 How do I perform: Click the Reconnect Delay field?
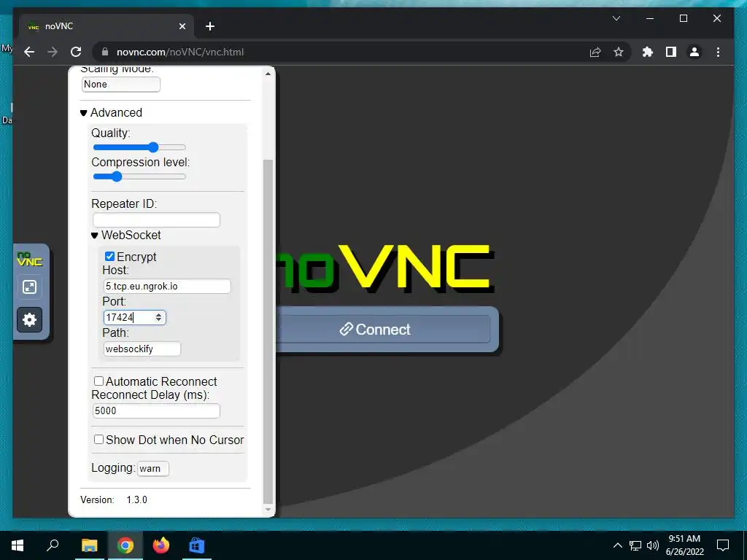[x=156, y=411]
